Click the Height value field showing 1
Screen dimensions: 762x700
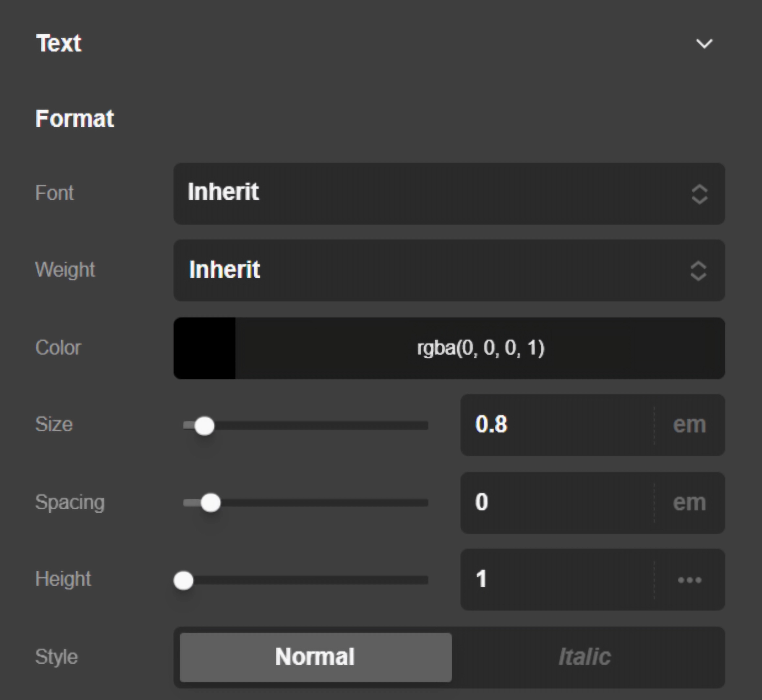530,579
